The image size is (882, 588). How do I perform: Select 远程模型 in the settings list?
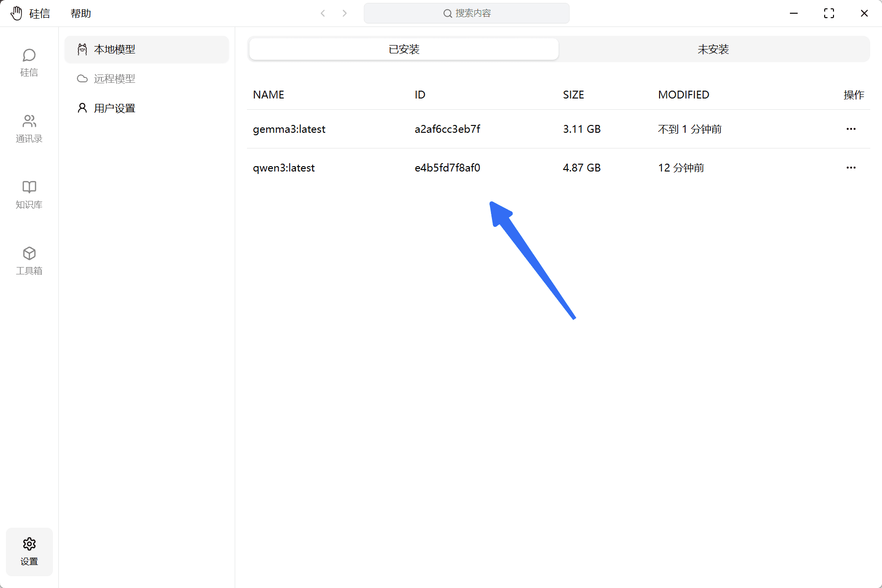pyautogui.click(x=147, y=79)
